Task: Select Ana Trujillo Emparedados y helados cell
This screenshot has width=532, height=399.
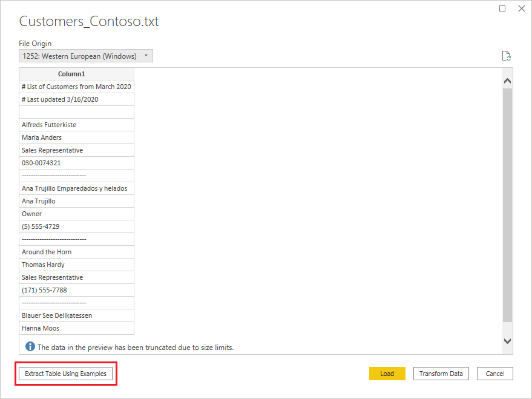Action: (x=77, y=188)
